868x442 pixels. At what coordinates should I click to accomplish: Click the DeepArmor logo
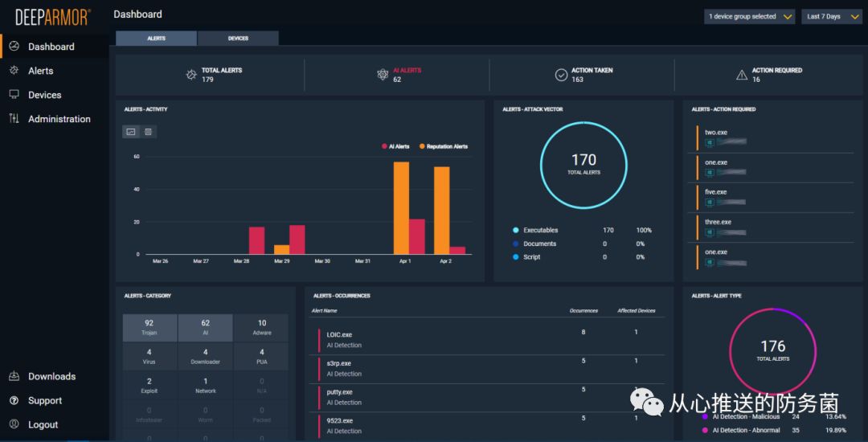[54, 17]
